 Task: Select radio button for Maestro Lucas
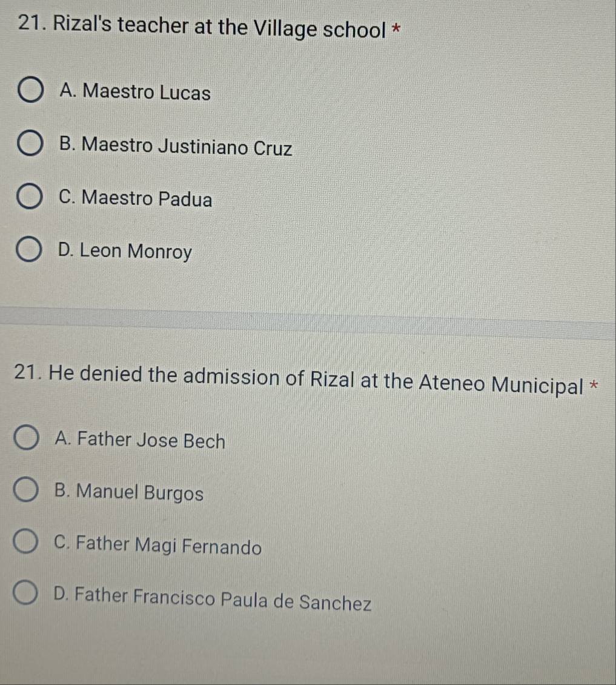[x=31, y=90]
